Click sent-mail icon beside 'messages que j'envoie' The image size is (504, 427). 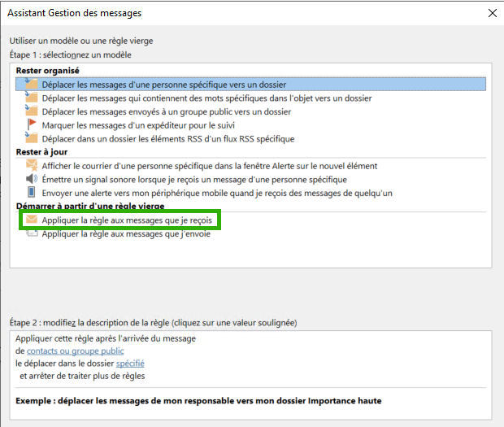tap(32, 233)
